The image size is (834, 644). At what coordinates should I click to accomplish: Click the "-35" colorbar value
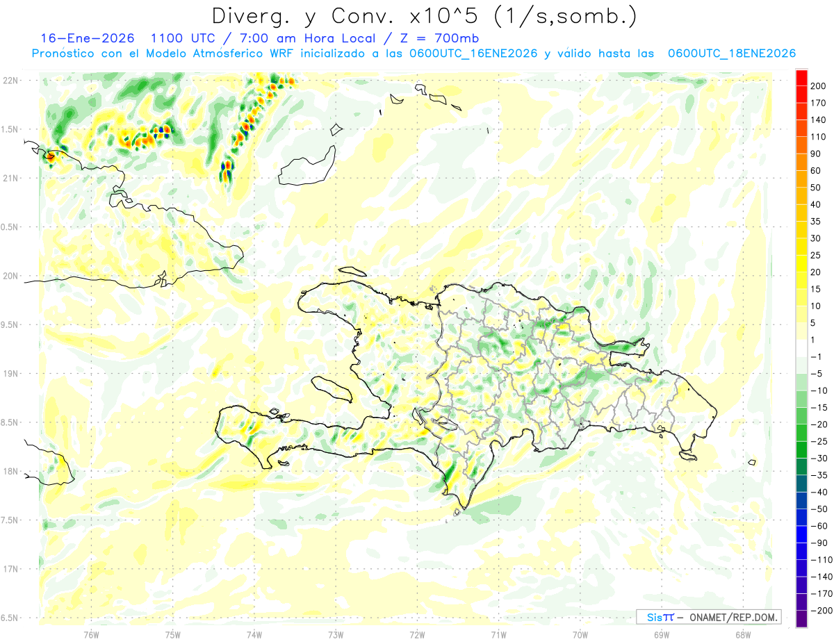819,475
